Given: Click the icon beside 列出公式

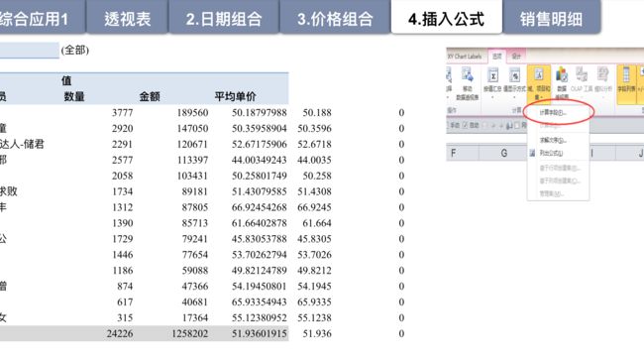Looking at the screenshot, I should pos(532,153).
